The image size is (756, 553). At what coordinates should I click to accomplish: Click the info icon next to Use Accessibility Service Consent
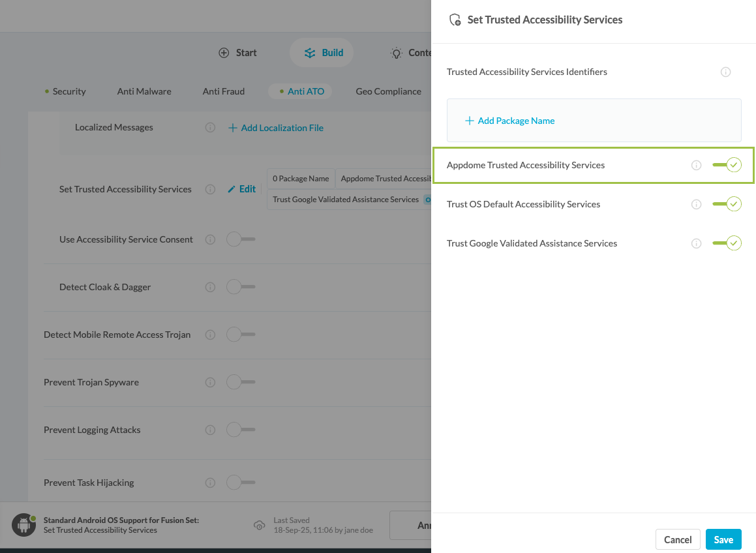210,239
